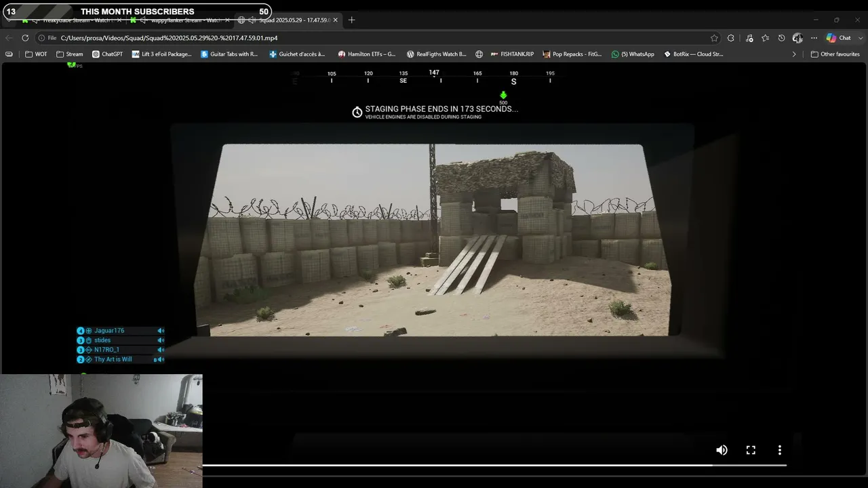Open the browser Extensions puzzle icon
Viewport: 868px width, 488px height.
(731, 38)
